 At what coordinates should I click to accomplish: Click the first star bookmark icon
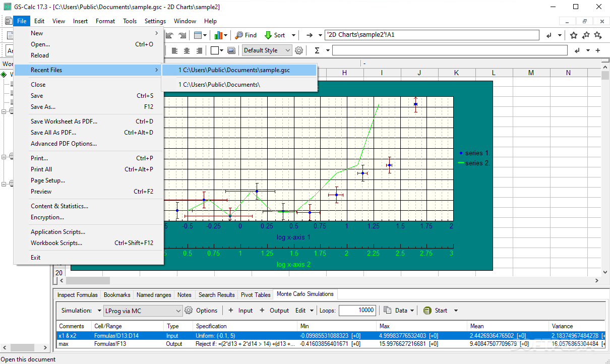[x=574, y=35]
